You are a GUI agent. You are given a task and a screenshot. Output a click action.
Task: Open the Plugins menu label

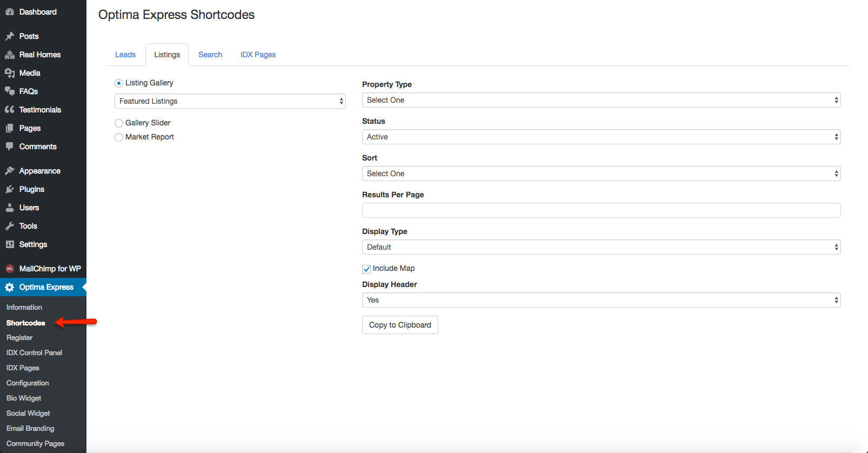[32, 189]
